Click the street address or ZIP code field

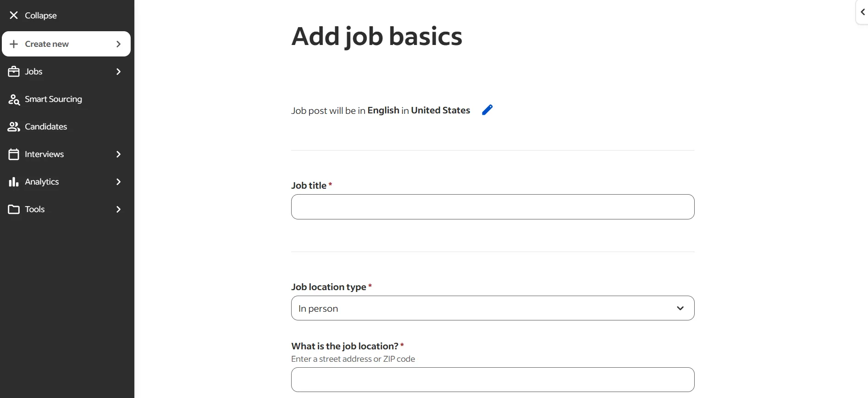coord(492,380)
